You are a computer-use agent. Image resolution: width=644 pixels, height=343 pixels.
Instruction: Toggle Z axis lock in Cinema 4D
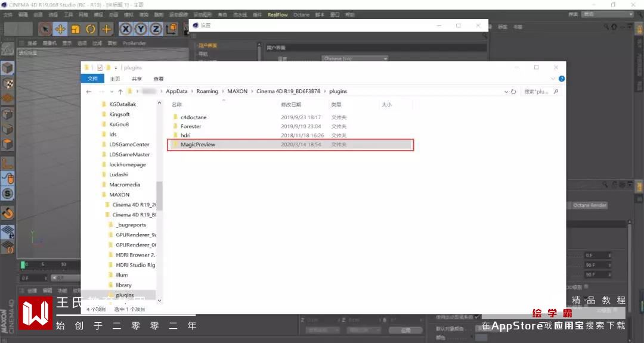click(x=156, y=29)
